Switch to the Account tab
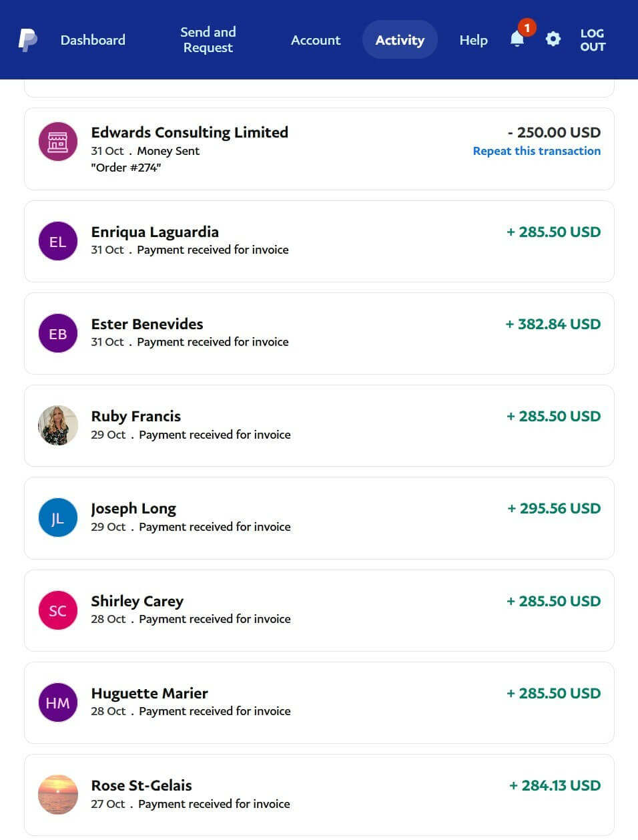The image size is (638, 840). (316, 40)
